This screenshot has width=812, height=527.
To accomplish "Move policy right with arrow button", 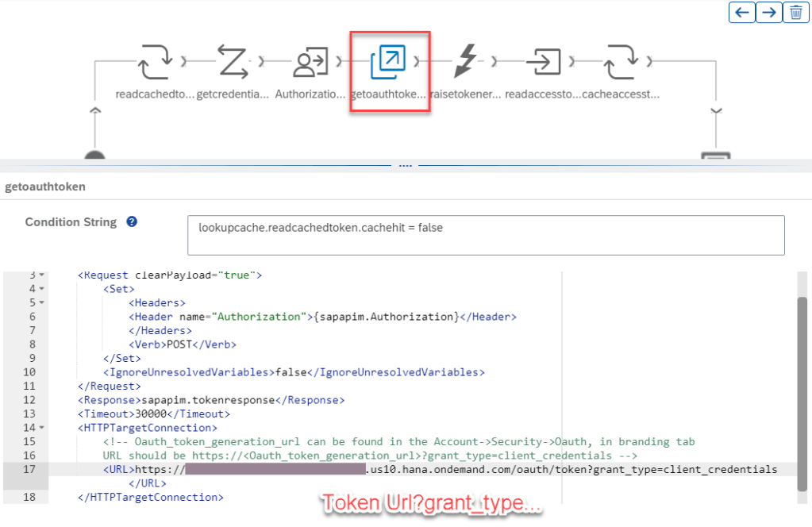I will pyautogui.click(x=768, y=12).
